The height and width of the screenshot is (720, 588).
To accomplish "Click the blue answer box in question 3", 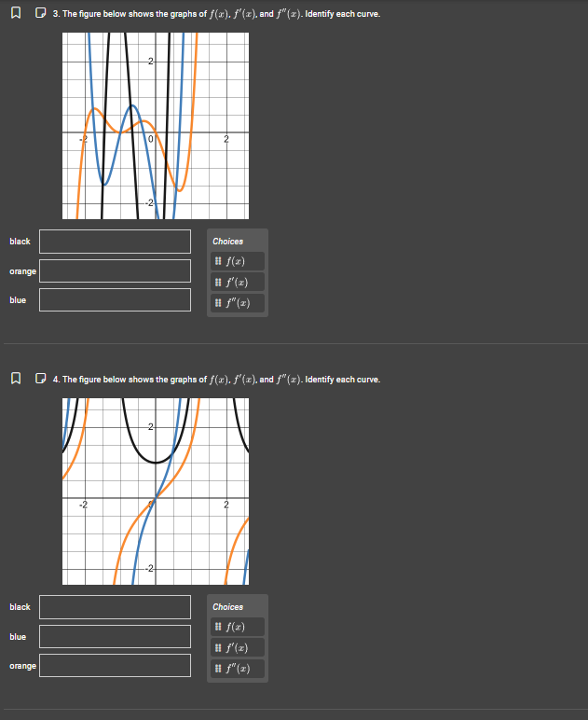I will (116, 300).
